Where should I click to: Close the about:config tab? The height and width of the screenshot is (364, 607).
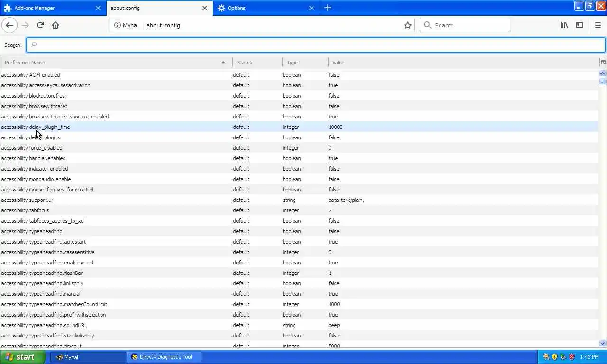tap(205, 8)
